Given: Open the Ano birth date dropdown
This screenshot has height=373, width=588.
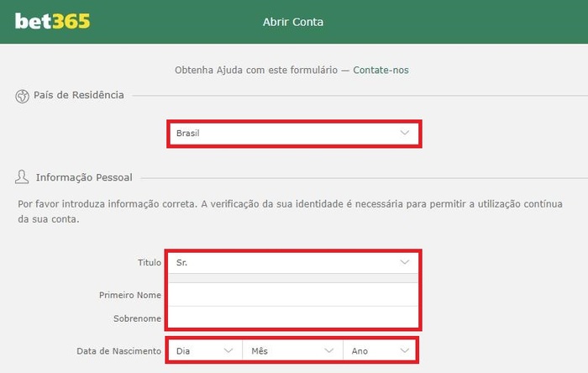Looking at the screenshot, I should (x=379, y=351).
